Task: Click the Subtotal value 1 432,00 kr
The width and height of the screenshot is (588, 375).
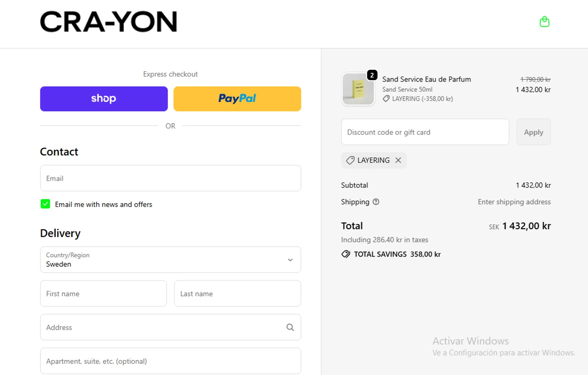Action: coord(533,185)
